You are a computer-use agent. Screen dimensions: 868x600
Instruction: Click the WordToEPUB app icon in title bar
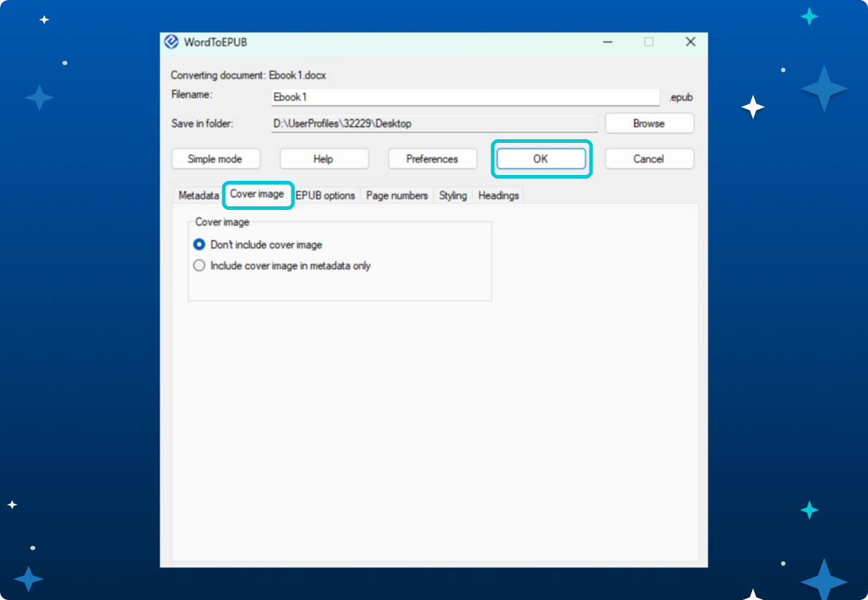[x=172, y=42]
